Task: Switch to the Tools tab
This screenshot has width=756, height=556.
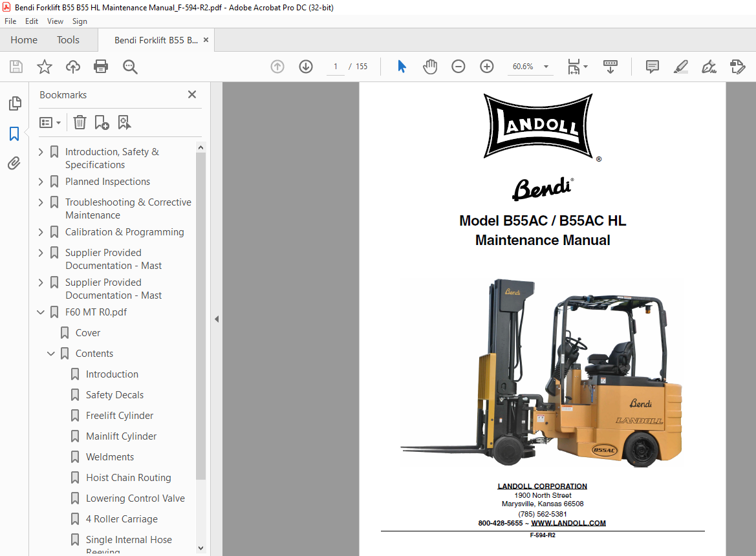Action: pyautogui.click(x=68, y=40)
